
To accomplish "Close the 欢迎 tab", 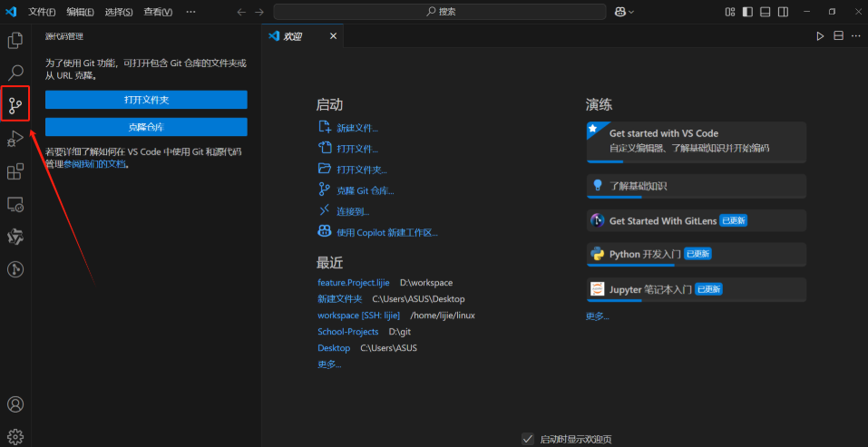I will pyautogui.click(x=333, y=36).
